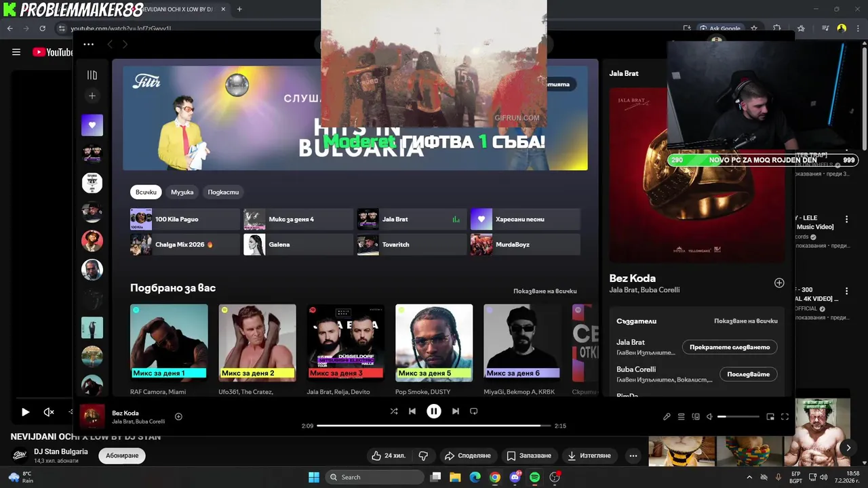
Task: Open the Bez Koda album cover in side panel
Action: (x=697, y=175)
